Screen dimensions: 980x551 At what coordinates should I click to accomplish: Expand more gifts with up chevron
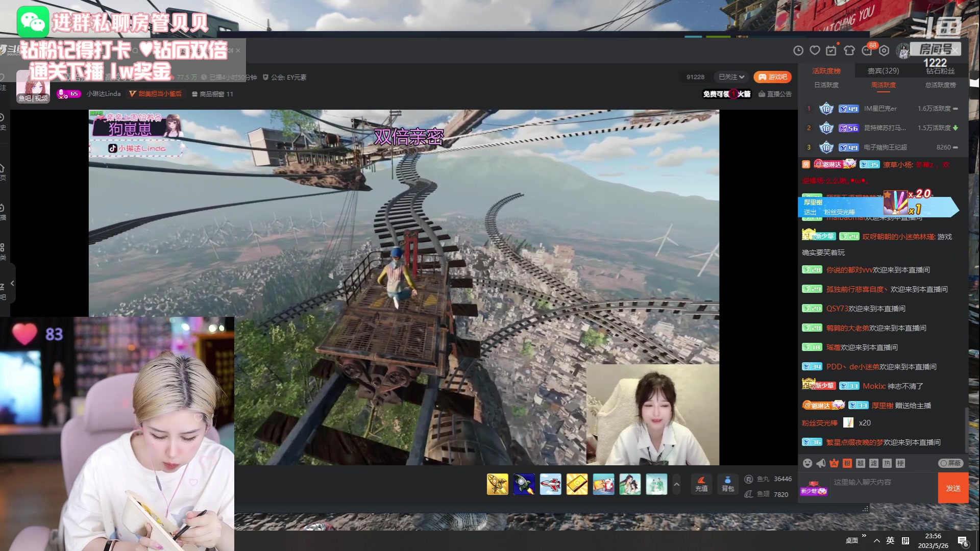coord(677,484)
